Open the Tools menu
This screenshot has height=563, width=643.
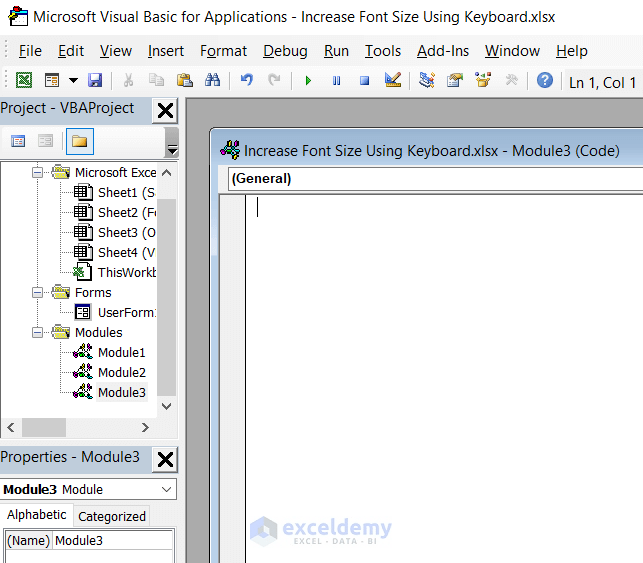[383, 51]
